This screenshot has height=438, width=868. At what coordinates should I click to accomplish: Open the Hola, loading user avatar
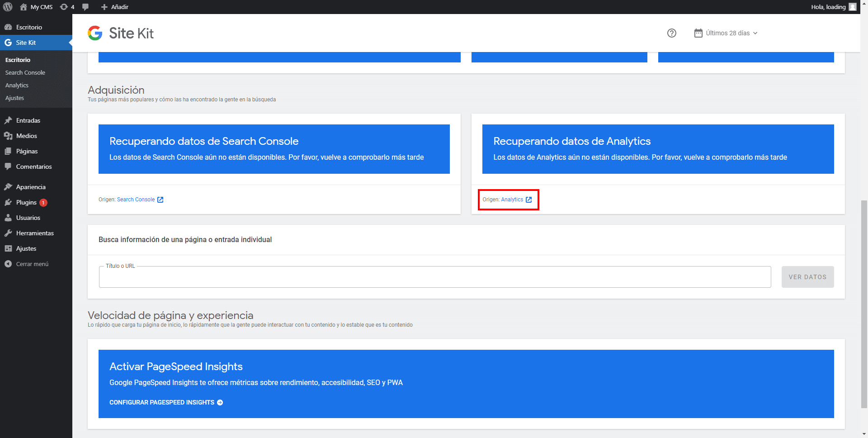pyautogui.click(x=853, y=7)
